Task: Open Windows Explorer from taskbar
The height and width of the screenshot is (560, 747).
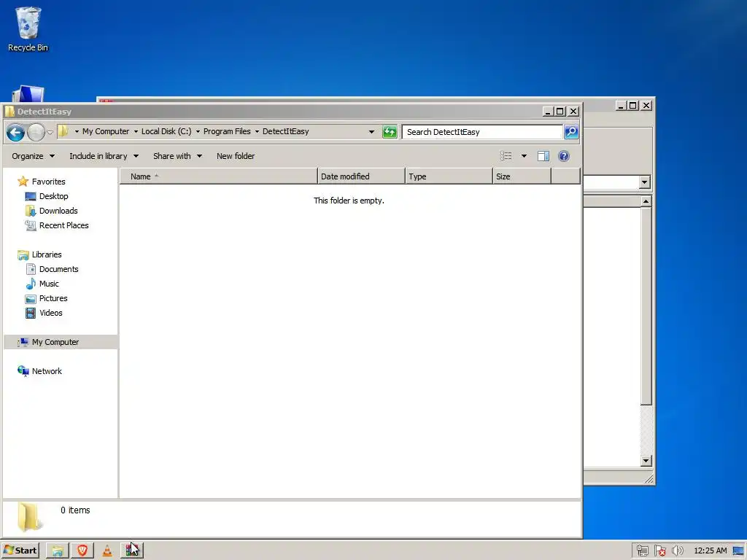Action: coord(57,551)
